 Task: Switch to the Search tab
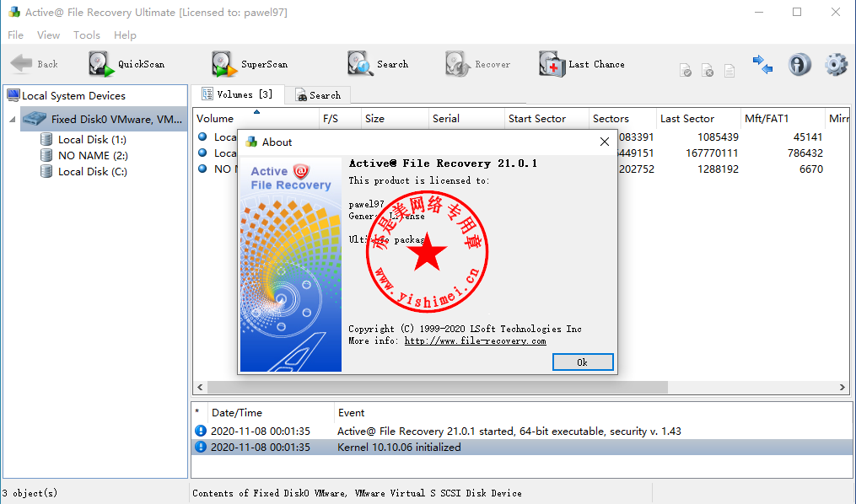tap(318, 95)
